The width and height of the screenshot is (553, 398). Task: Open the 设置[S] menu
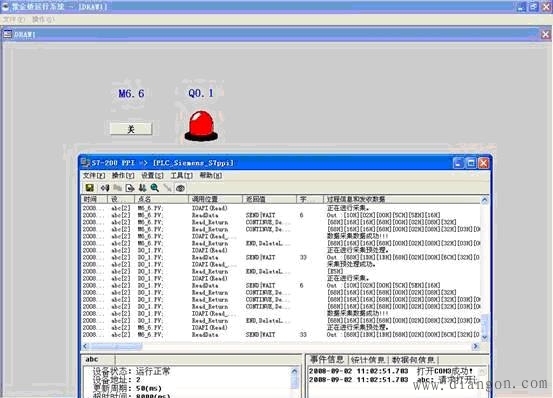(x=152, y=175)
